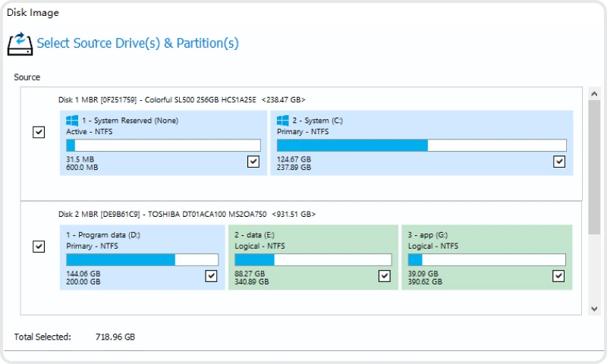Click the '144.06 GB' used size value
This screenshot has height=364, width=607.
(x=83, y=274)
